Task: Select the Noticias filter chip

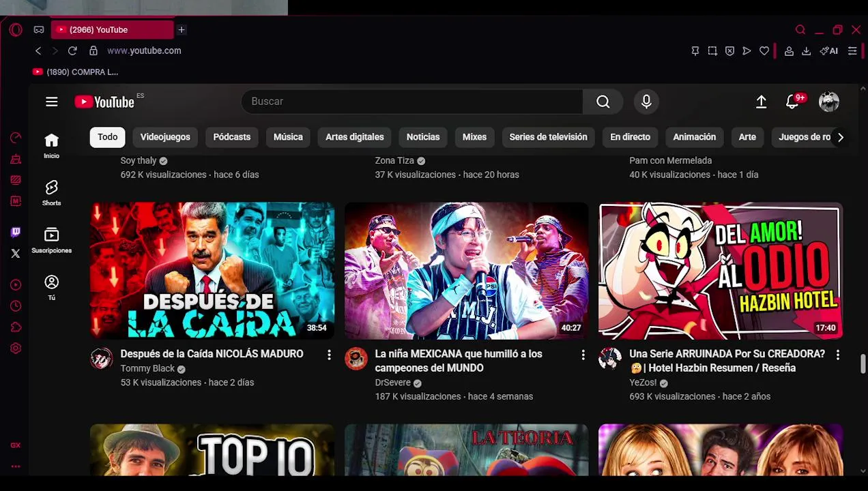Action: pos(423,137)
